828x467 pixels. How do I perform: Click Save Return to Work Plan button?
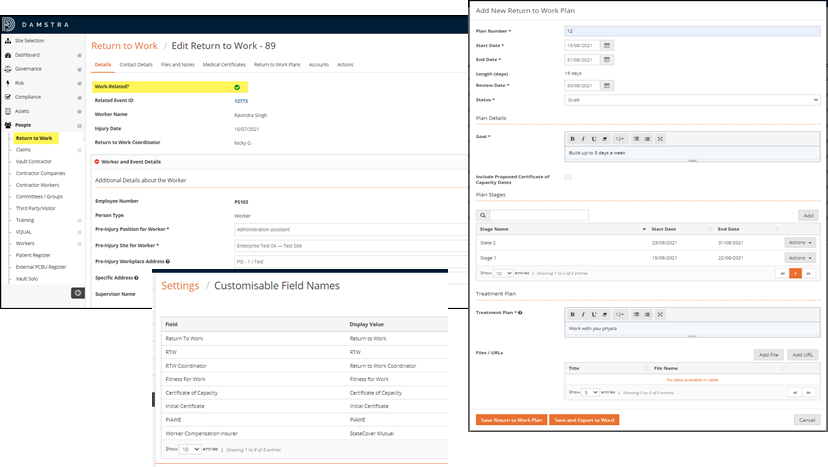[x=511, y=420]
